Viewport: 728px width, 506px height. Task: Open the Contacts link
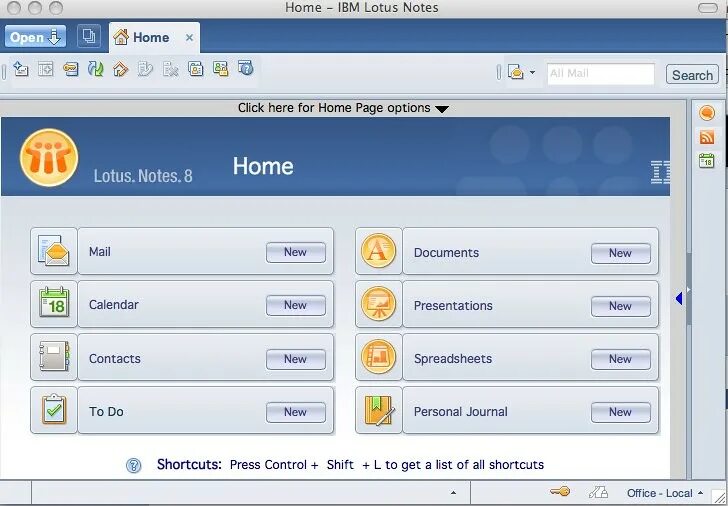(114, 358)
